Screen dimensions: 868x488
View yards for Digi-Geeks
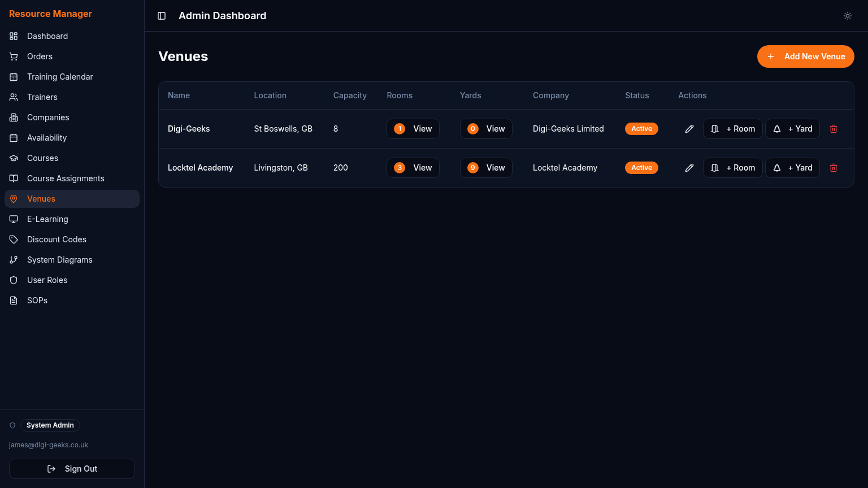point(486,129)
